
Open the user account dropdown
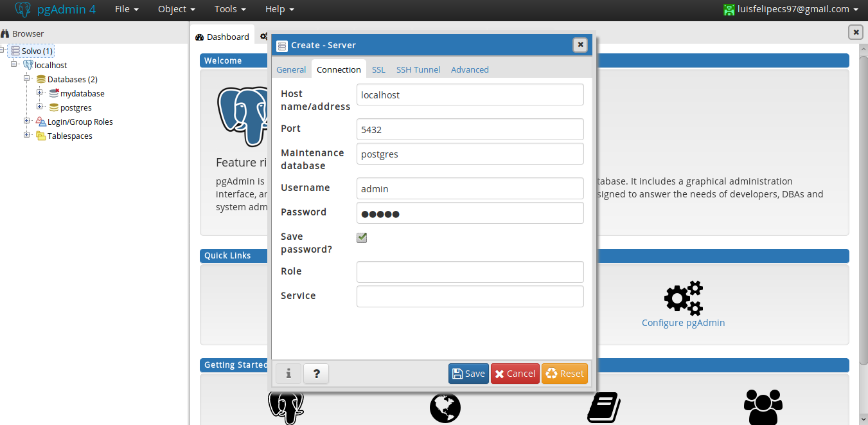tap(791, 9)
